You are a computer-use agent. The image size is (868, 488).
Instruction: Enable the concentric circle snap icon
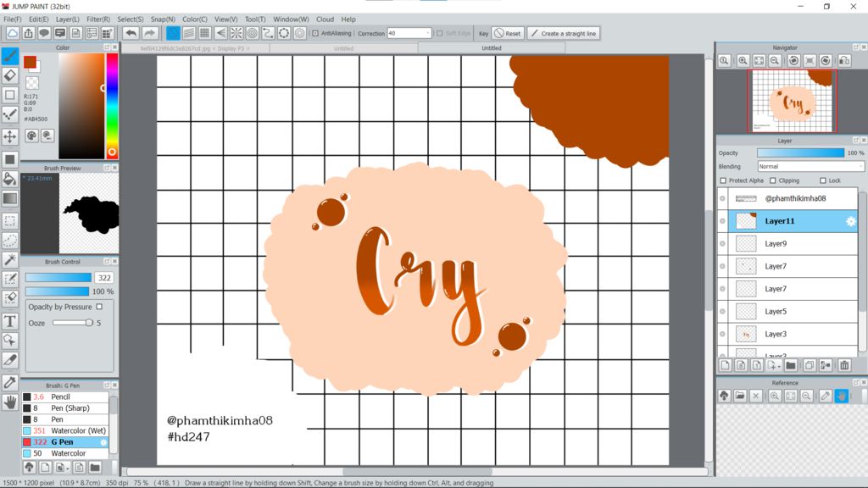click(x=253, y=33)
